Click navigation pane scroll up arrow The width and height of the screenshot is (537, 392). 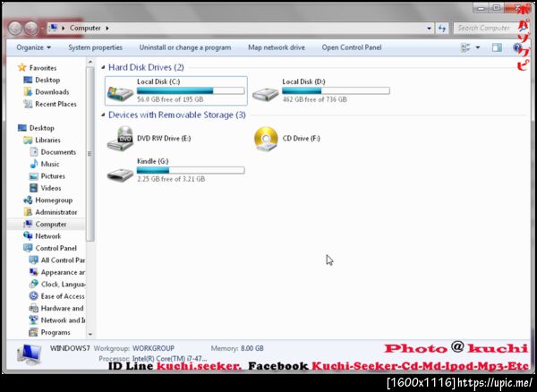click(x=90, y=62)
